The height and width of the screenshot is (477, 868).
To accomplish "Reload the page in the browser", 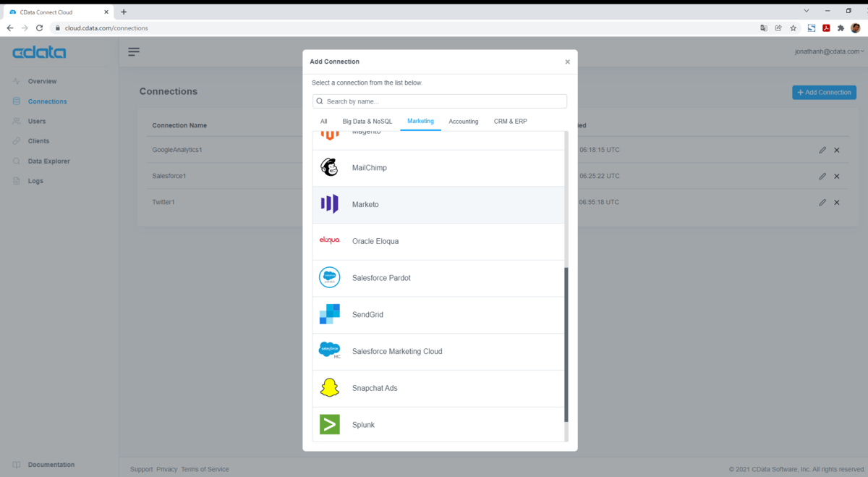I will 39,28.
